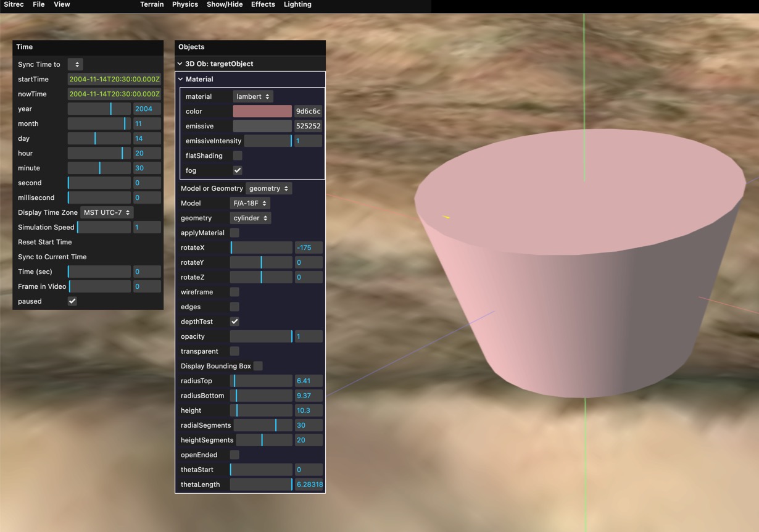Open the Show/Hide menu
The image size is (759, 532).
click(x=224, y=4)
